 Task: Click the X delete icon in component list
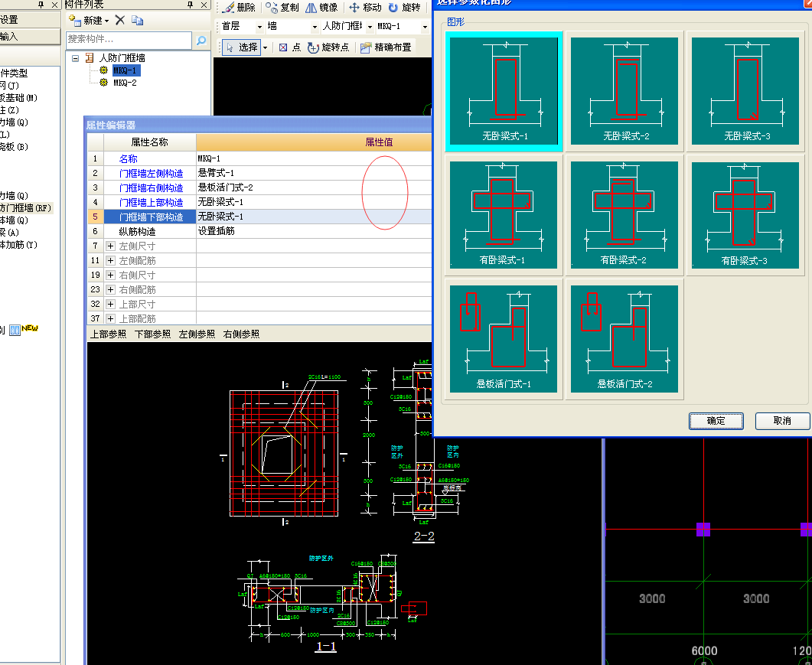119,20
